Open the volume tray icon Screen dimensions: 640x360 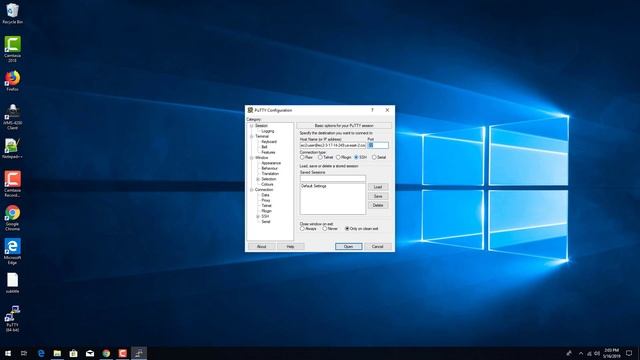(597, 353)
